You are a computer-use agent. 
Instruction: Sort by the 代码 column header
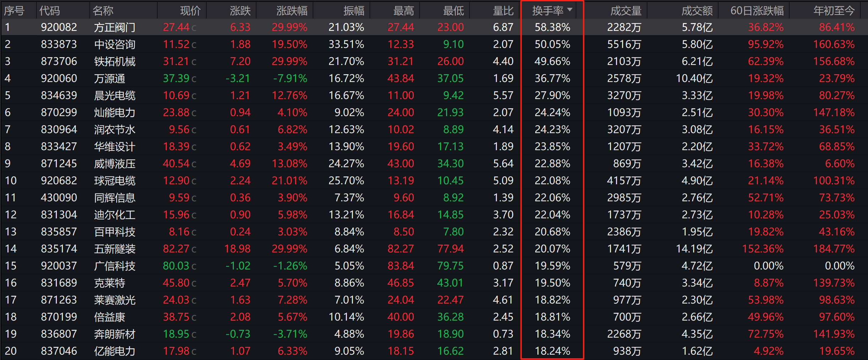pos(50,11)
